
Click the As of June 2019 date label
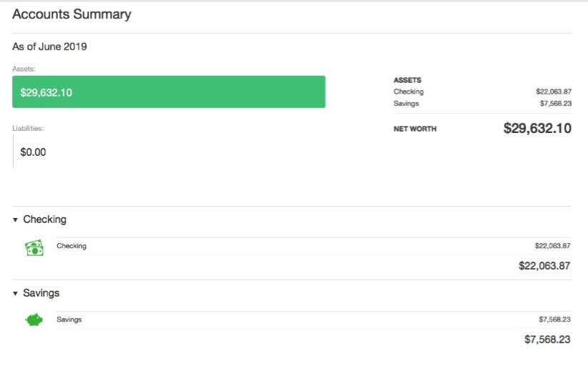tap(49, 46)
